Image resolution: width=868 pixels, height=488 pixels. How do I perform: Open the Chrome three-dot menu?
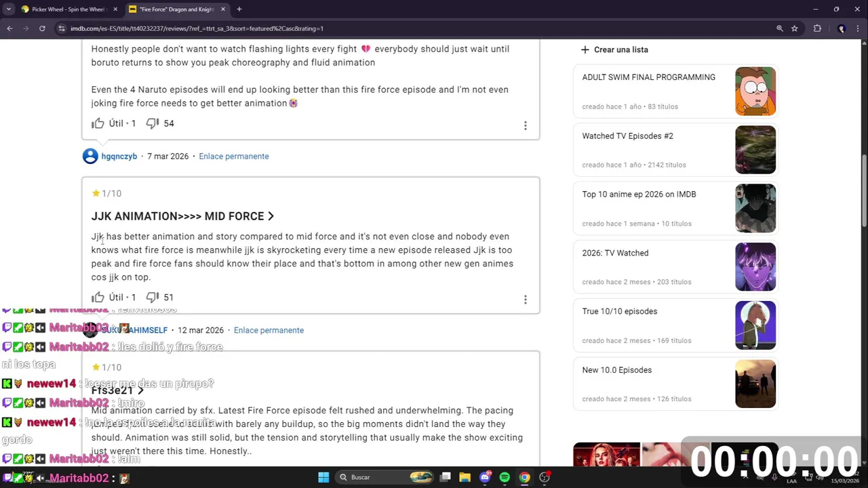859,28
